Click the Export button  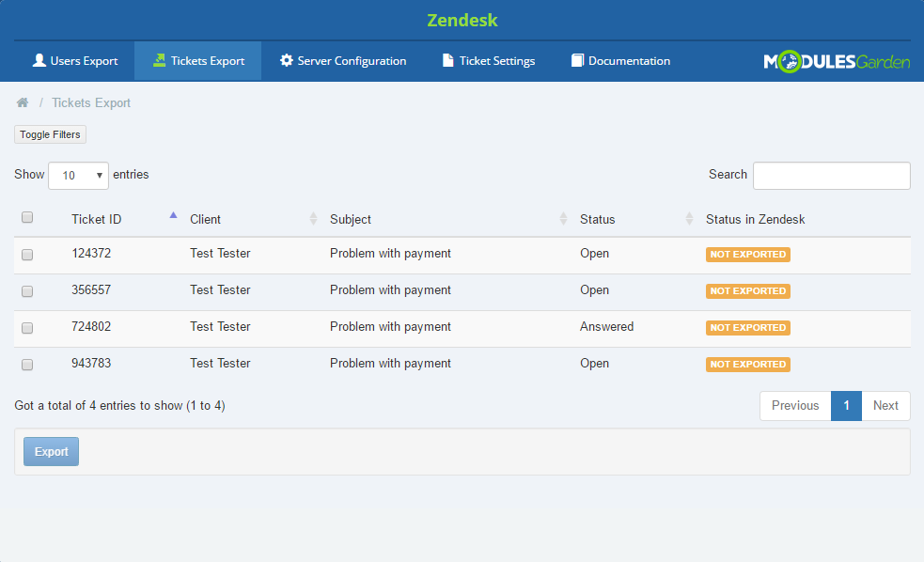52,452
